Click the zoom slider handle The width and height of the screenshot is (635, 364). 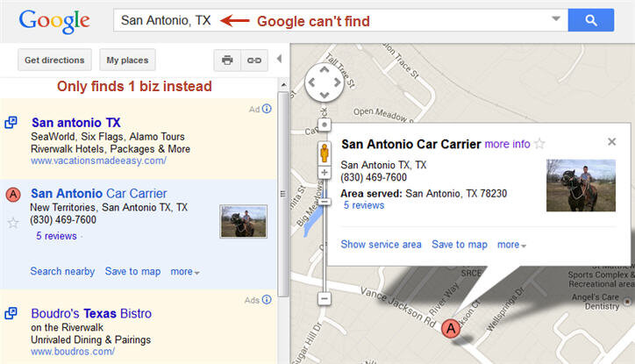click(324, 202)
